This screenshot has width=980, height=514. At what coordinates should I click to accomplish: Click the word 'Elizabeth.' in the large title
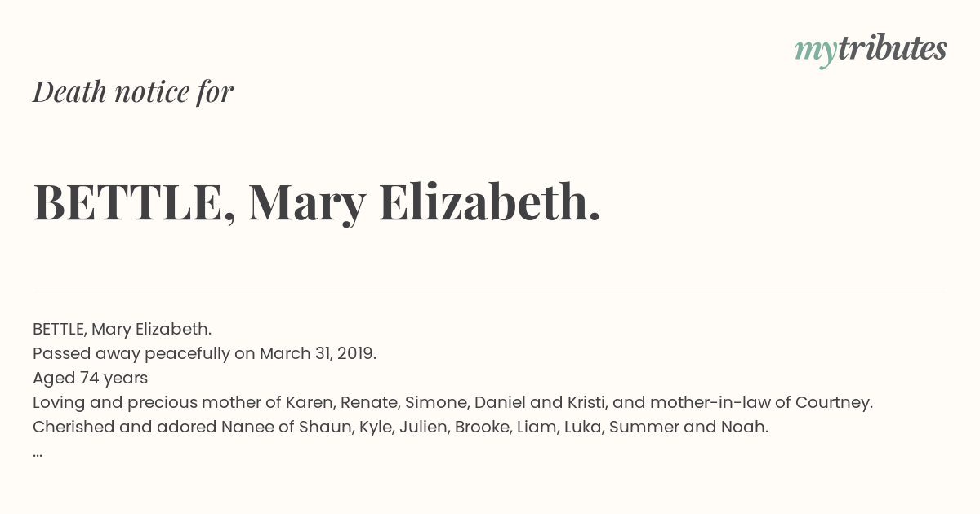coord(490,202)
